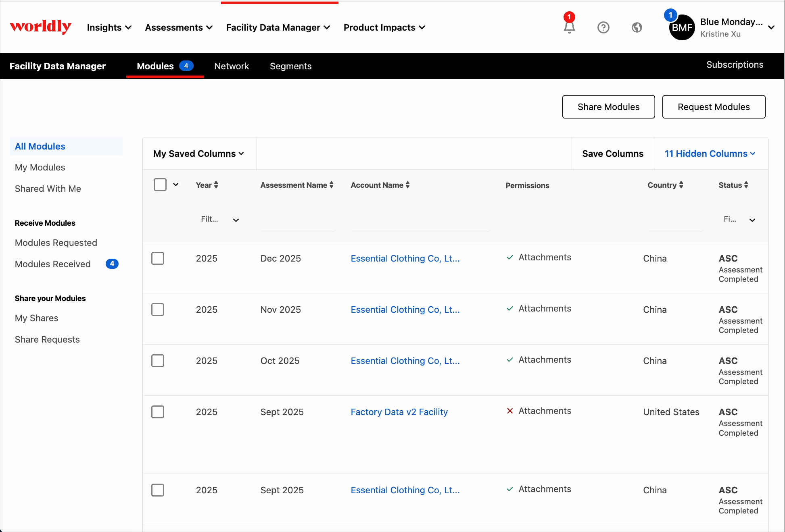Open bulk selection options chevron
785x532 pixels.
pyautogui.click(x=176, y=185)
